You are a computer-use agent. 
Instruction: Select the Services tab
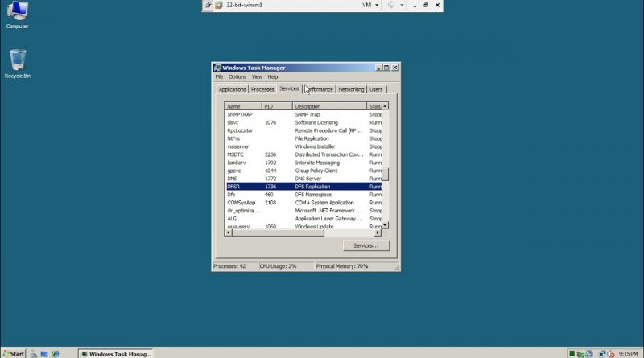[289, 88]
